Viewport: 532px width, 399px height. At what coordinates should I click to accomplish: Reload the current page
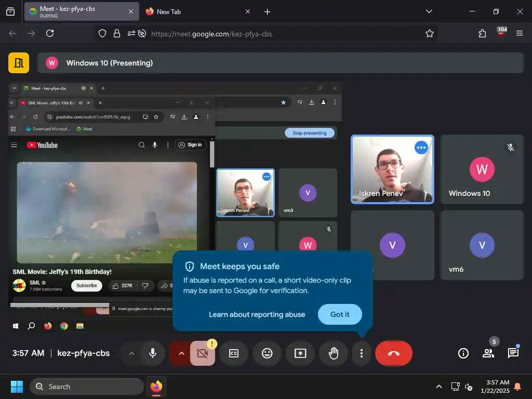[50, 33]
